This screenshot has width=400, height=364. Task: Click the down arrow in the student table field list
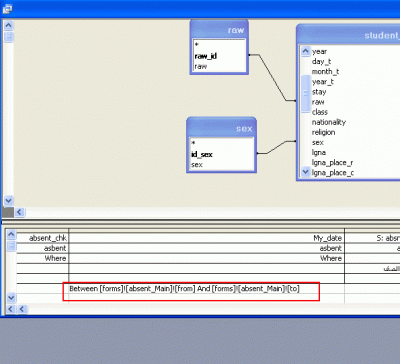(x=306, y=172)
